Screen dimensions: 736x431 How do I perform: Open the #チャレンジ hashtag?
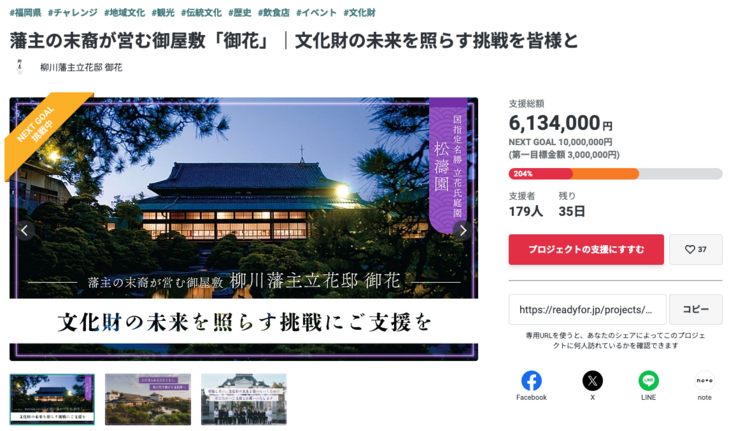pos(73,13)
